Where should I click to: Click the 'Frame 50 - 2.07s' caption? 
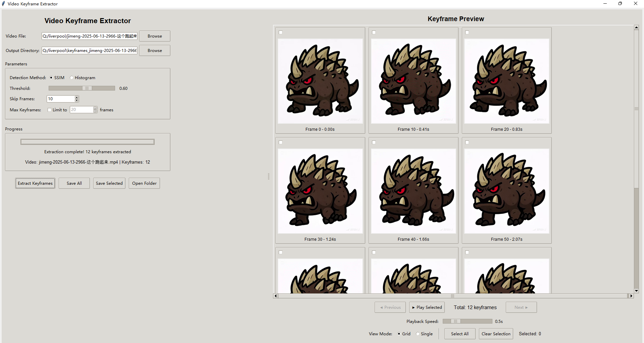tap(506, 239)
